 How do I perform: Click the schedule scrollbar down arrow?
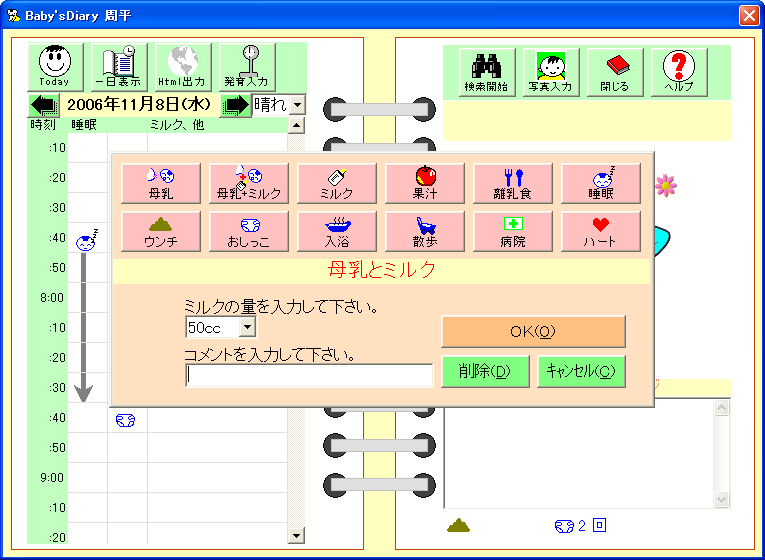(x=296, y=536)
